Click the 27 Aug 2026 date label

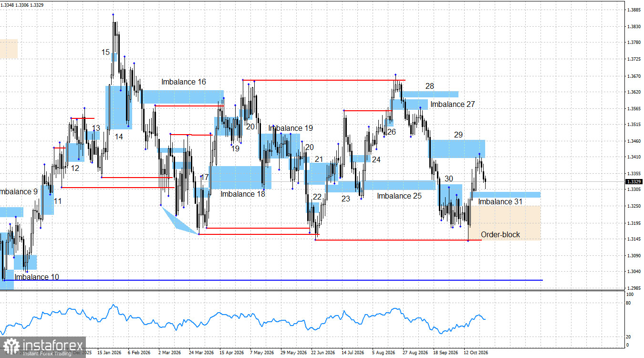click(x=415, y=353)
